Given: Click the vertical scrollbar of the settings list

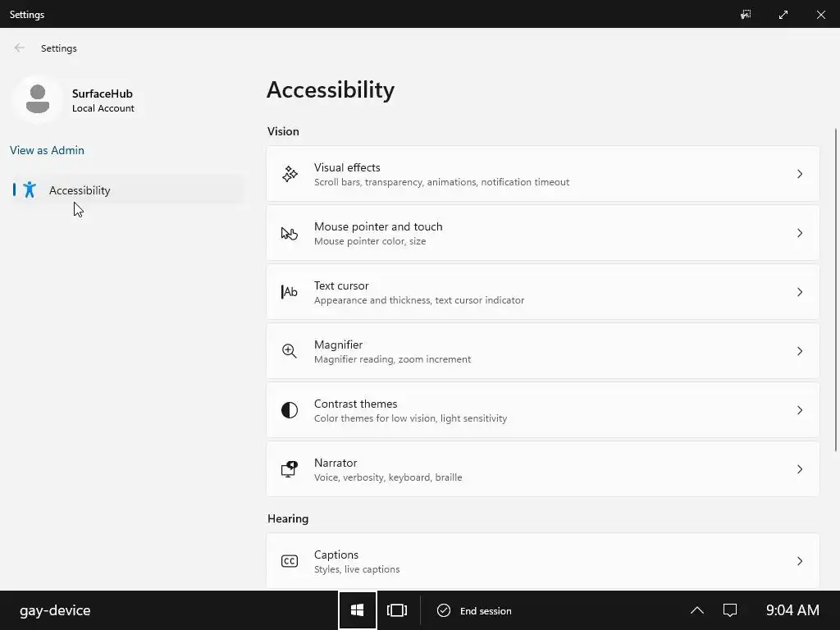Looking at the screenshot, I should pos(836,287).
